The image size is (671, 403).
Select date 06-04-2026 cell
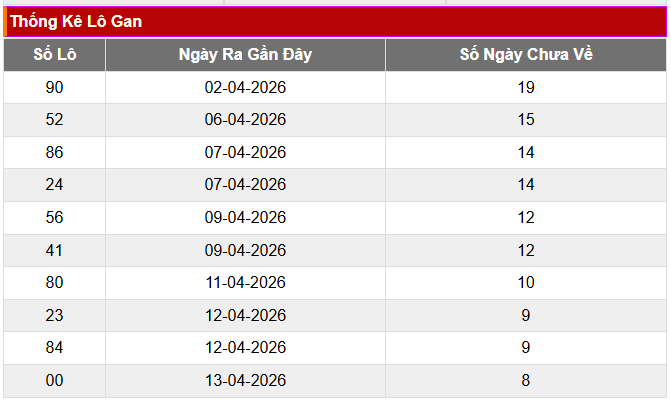[245, 120]
